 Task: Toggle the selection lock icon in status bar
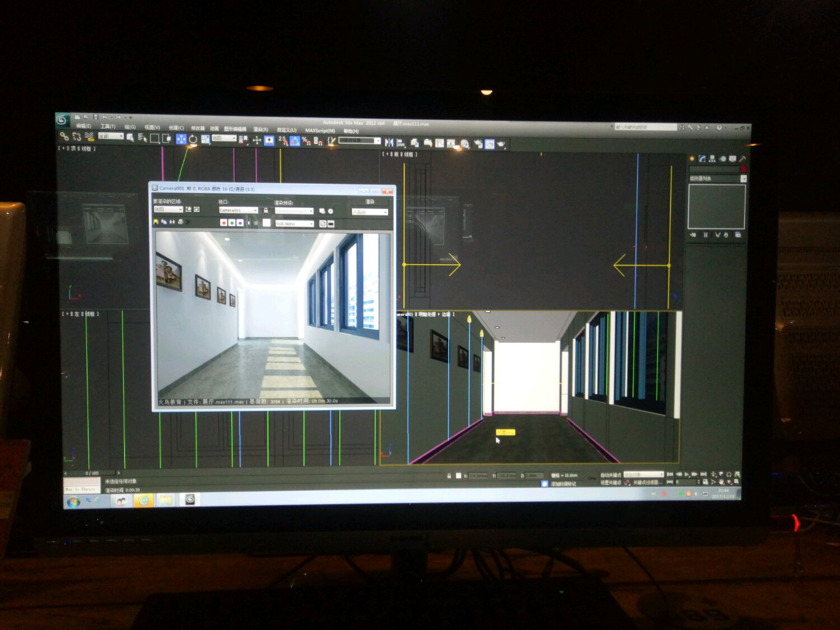pyautogui.click(x=449, y=476)
